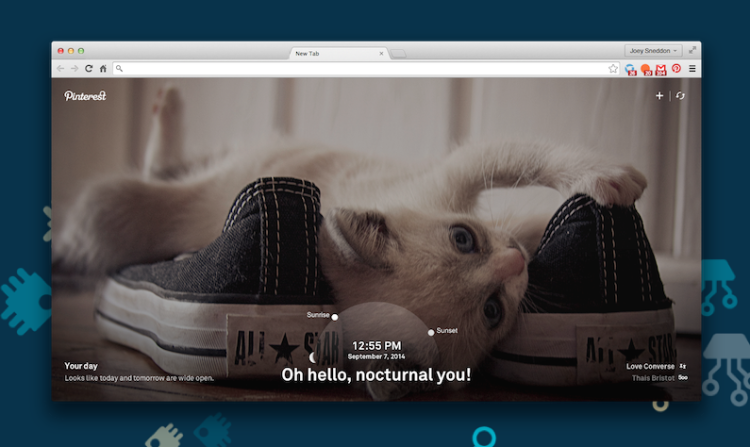Open the Chrome hamburger menu
This screenshot has height=447, width=750.
click(692, 69)
